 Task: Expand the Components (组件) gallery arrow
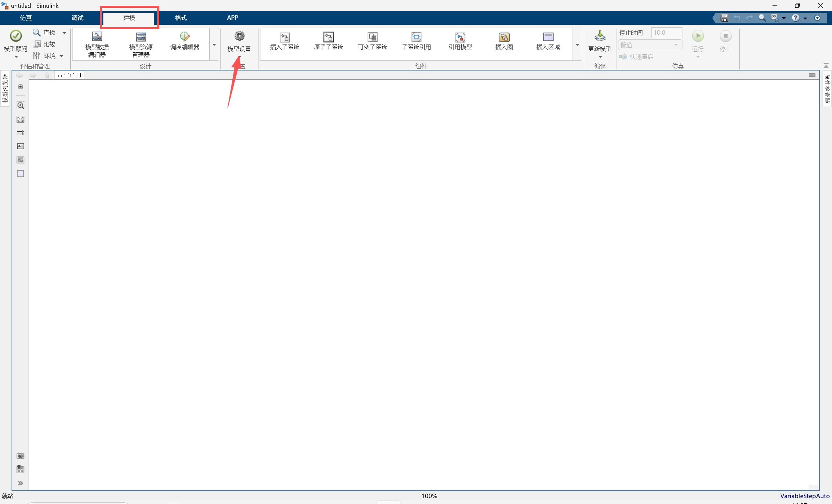577,45
